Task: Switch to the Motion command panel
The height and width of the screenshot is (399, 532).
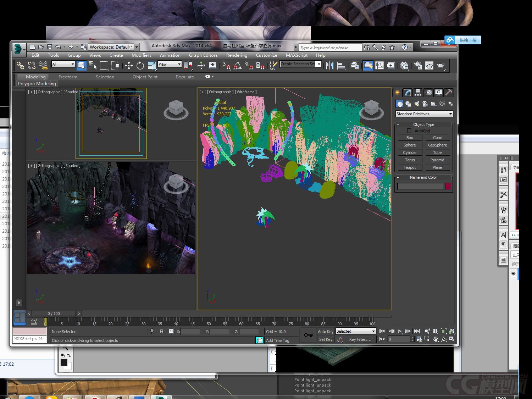Action: (x=428, y=93)
